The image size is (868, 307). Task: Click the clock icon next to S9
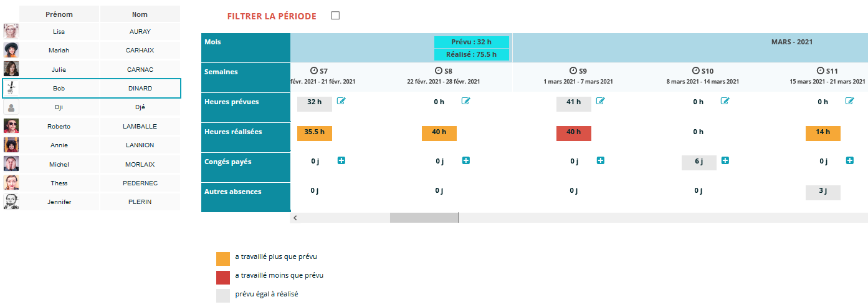pos(573,71)
